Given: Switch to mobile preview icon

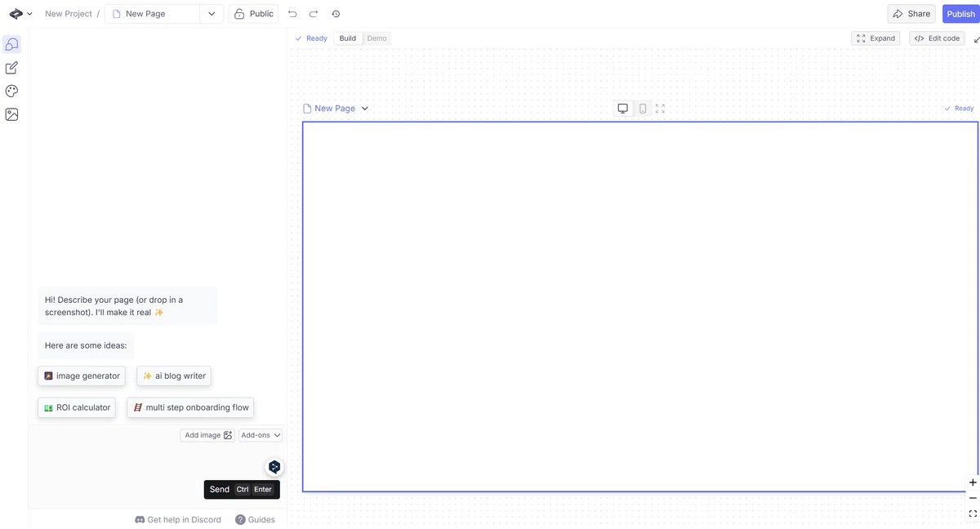Looking at the screenshot, I should click(643, 109).
